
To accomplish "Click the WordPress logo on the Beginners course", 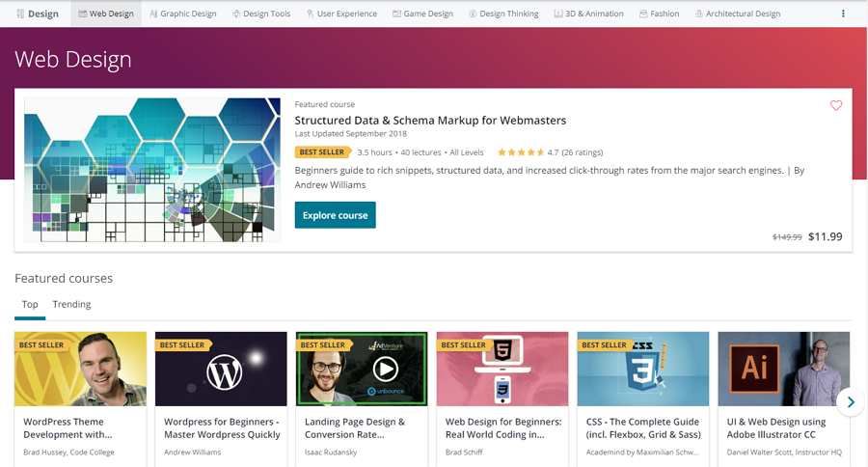I will tap(224, 371).
